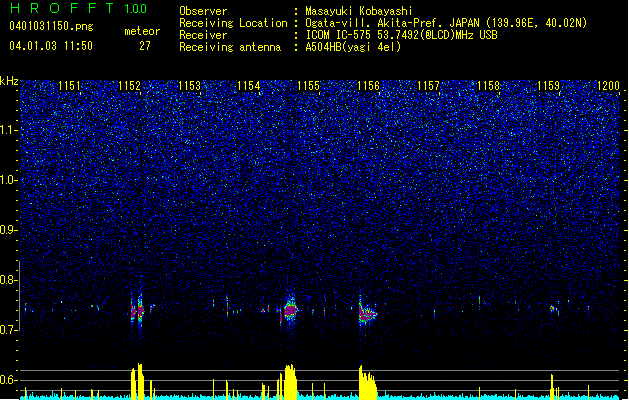Select observer name Masayuki Kobayashi

pos(359,11)
